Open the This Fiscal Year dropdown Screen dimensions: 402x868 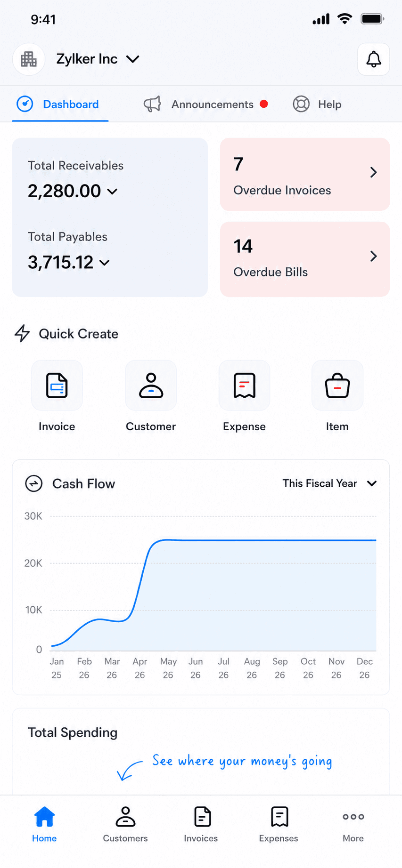tap(329, 483)
